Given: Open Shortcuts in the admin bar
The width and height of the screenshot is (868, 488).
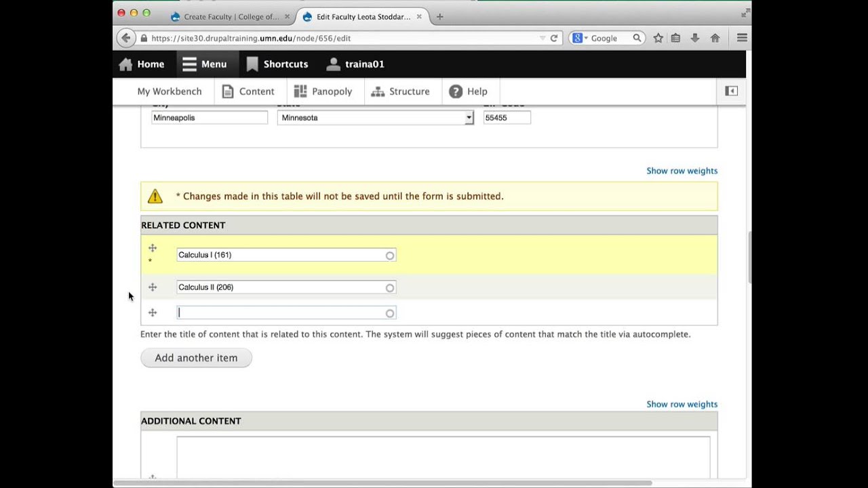Looking at the screenshot, I should click(x=277, y=64).
